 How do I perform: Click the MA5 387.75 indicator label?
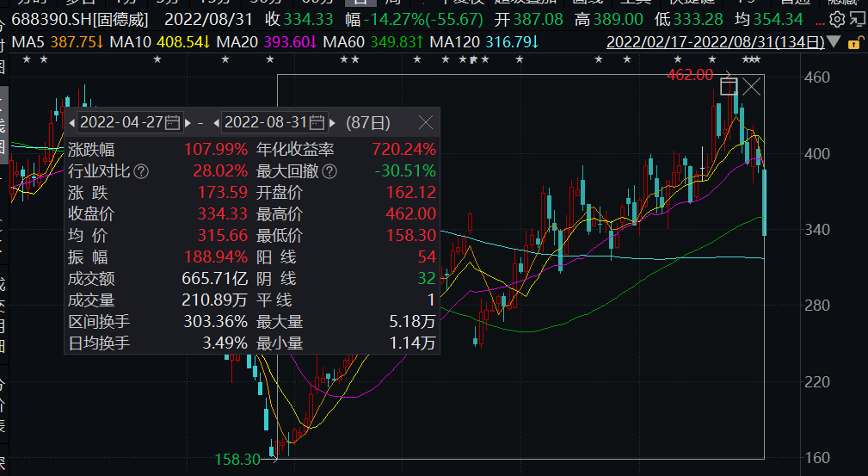click(x=57, y=42)
